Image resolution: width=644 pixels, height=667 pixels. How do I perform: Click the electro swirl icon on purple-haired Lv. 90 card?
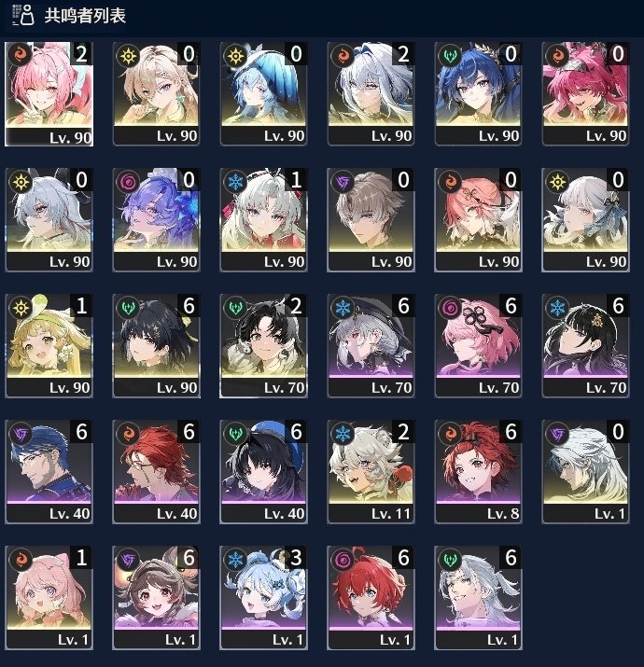(128, 182)
